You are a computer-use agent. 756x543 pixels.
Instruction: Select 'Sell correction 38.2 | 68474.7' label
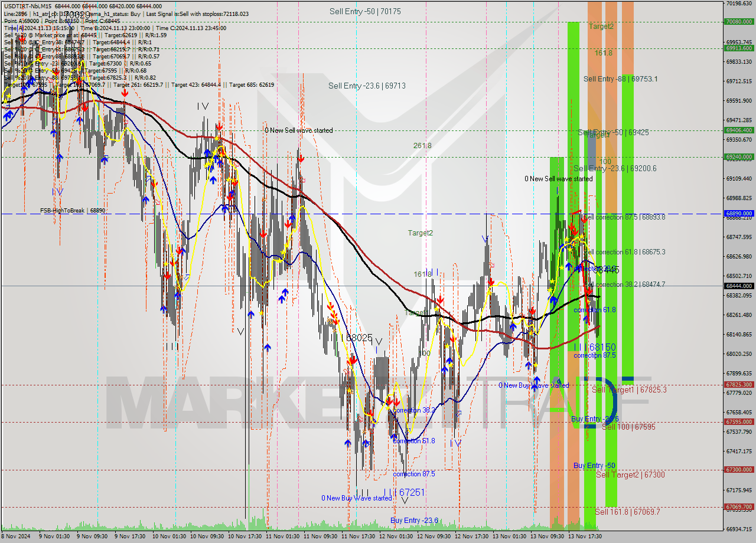(x=624, y=284)
